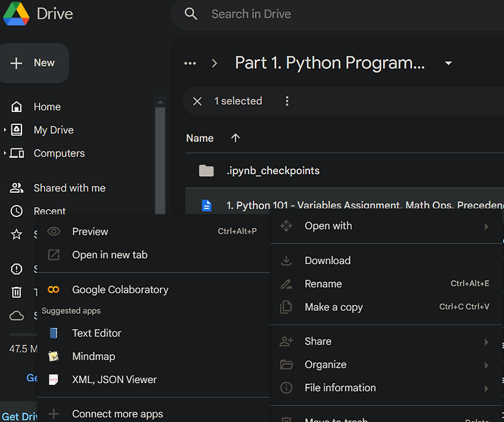Click the Connect more apps plus icon
The height and width of the screenshot is (422, 504).
[54, 414]
